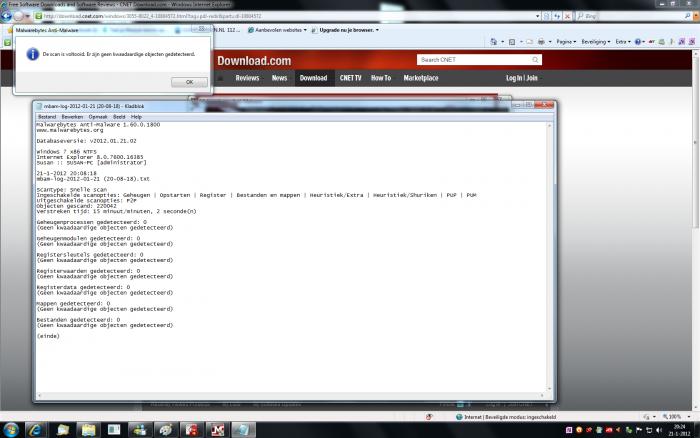Click the Internet Explorer forward button
The height and width of the screenshot is (438, 700).
pos(18,16)
